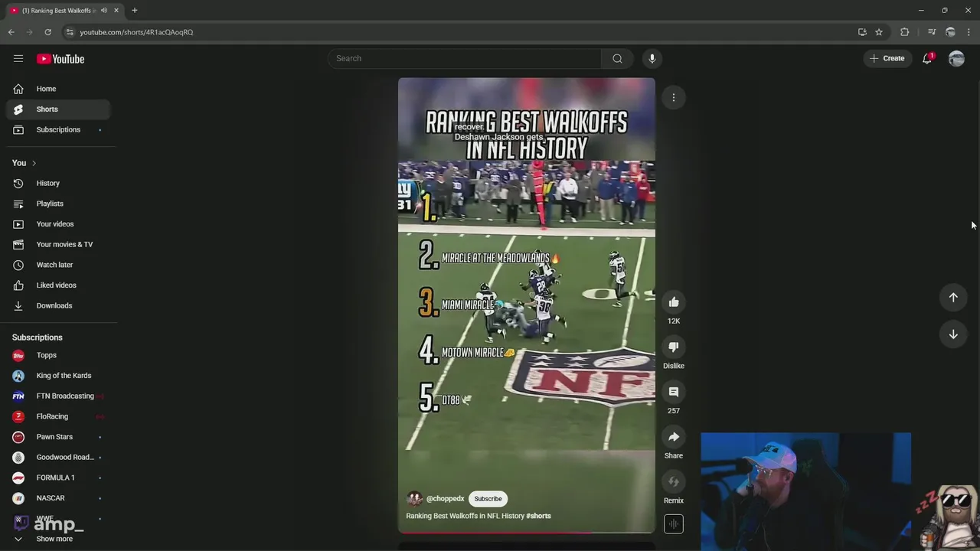
Task: Open FORMULA 1 channel
Action: point(58,478)
